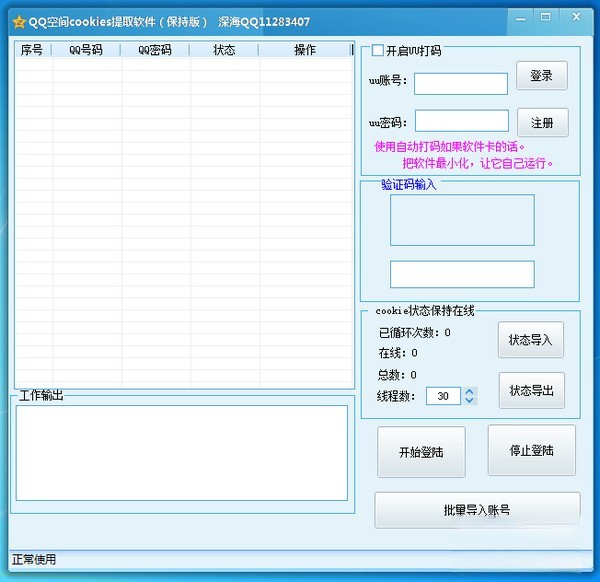Increase 线程数 with the up arrow
This screenshot has width=600, height=582.
(470, 391)
